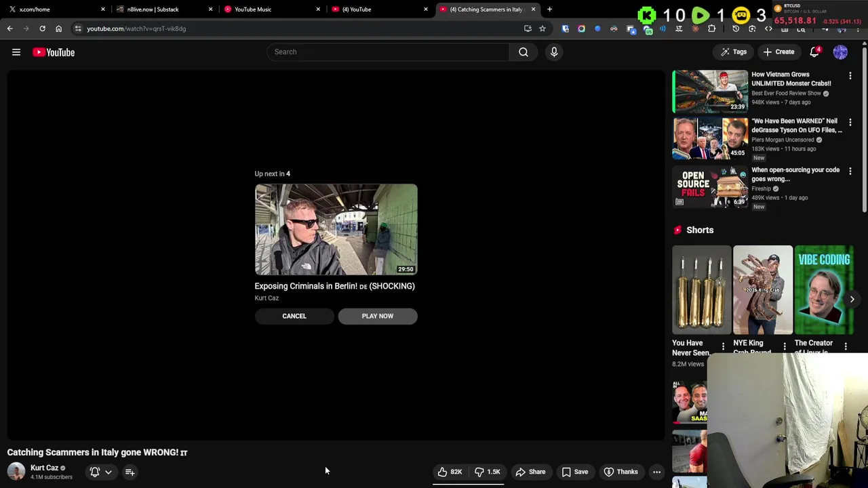Switch to the (4) YouTube tab
This screenshot has width=868, height=488.
[x=378, y=9]
